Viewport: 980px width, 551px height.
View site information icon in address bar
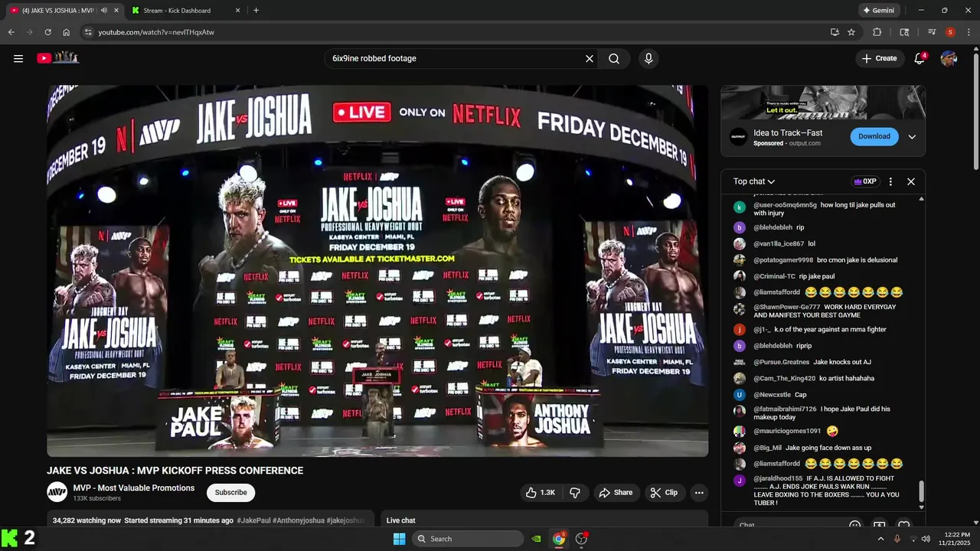(88, 32)
